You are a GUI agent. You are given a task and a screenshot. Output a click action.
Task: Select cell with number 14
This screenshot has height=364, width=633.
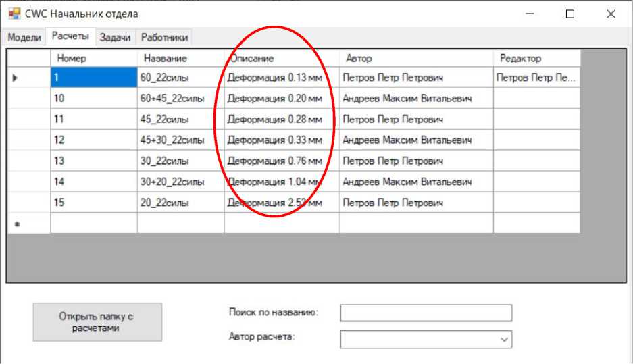pos(94,182)
